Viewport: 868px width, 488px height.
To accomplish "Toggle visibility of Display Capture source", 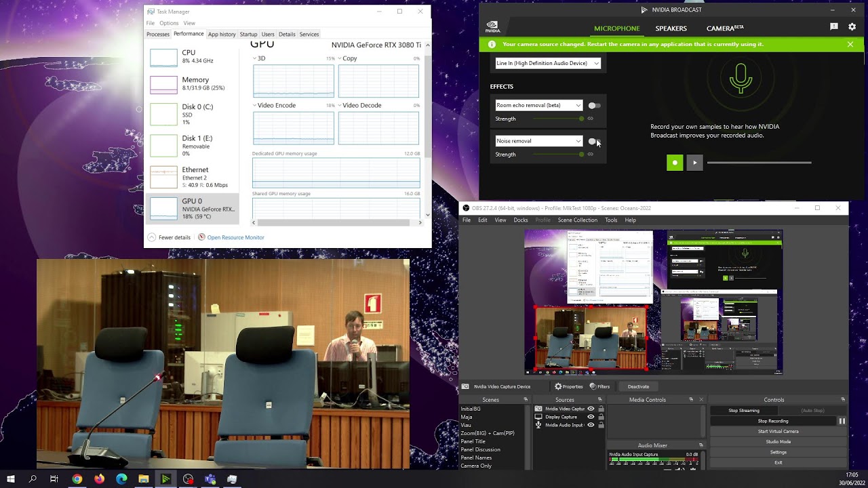I will pos(591,417).
